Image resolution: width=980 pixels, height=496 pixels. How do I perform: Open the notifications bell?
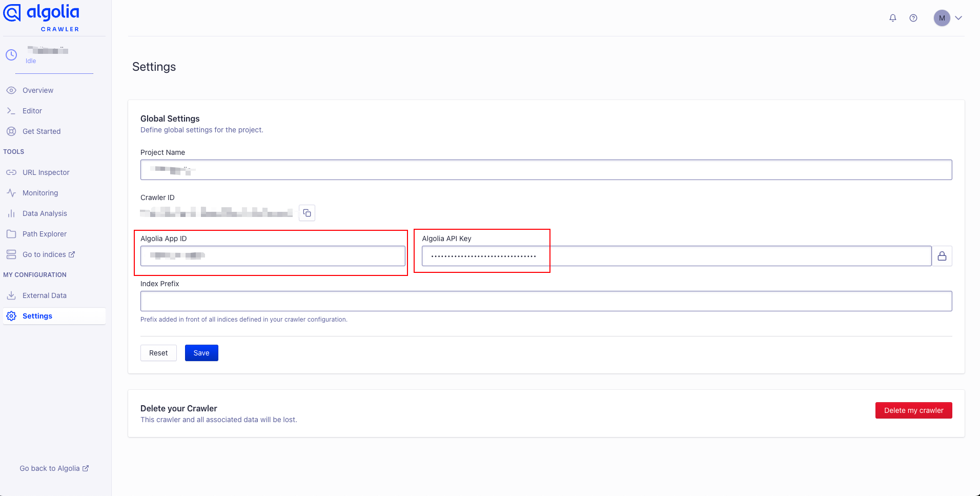coord(893,18)
